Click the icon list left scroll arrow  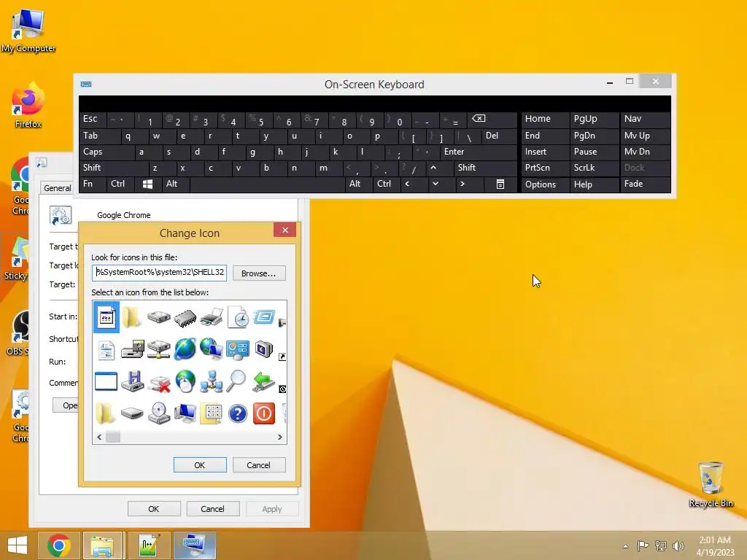pos(99,437)
